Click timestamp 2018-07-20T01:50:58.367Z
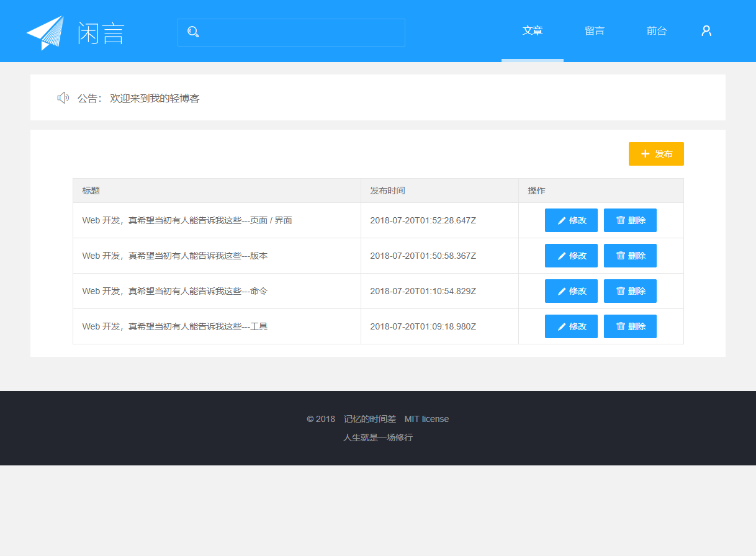The image size is (756, 556). click(x=423, y=256)
